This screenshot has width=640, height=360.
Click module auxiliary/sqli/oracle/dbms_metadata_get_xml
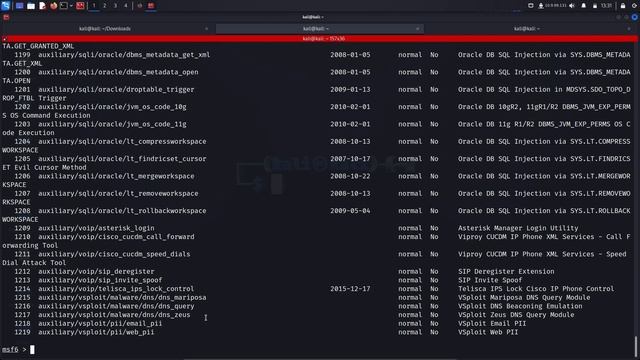124,55
